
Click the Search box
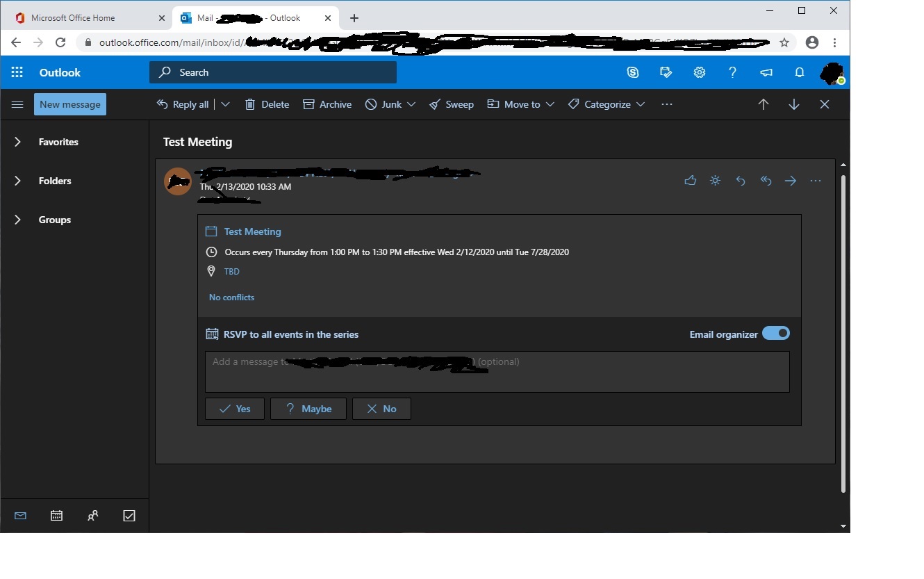273,72
